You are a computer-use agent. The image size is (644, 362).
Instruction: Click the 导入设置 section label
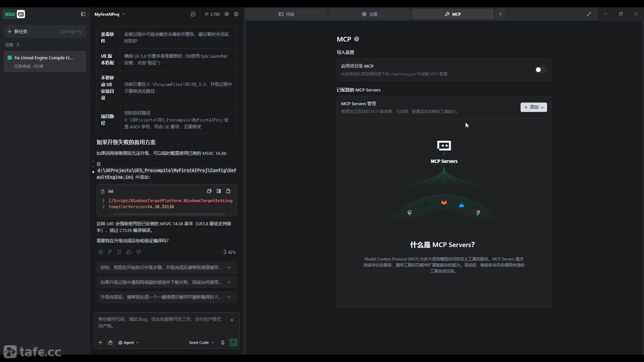pyautogui.click(x=345, y=52)
